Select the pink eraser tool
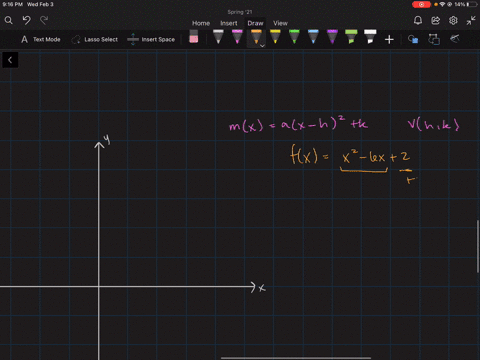480x360 pixels. pyautogui.click(x=194, y=37)
